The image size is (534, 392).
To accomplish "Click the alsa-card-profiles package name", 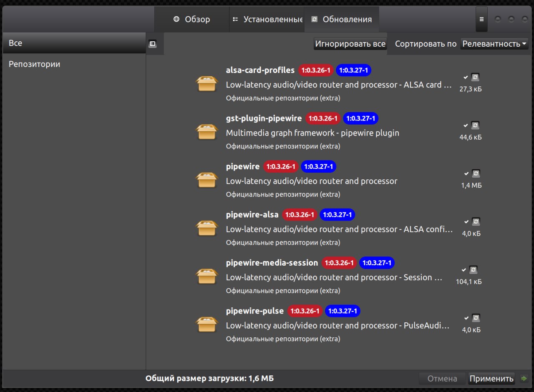I will tap(260, 70).
